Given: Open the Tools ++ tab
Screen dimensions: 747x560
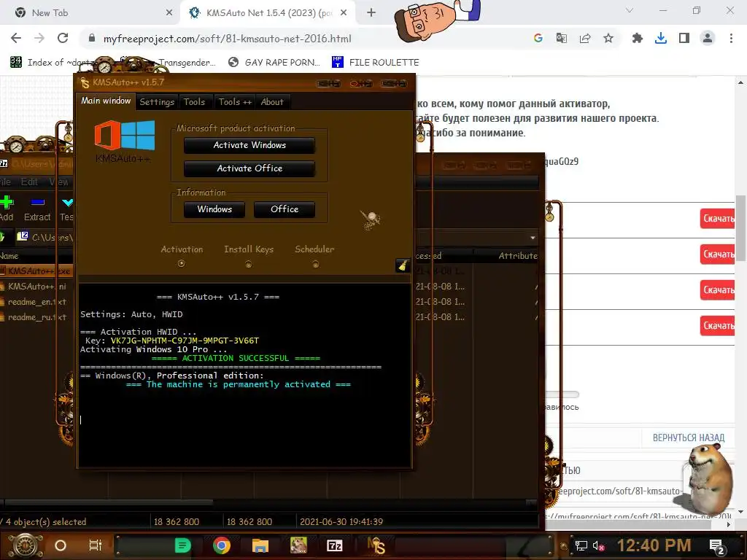Looking at the screenshot, I should click(x=235, y=102).
